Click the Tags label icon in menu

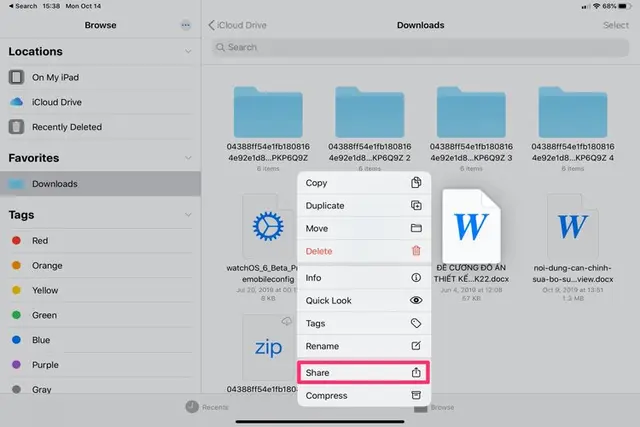tap(416, 323)
